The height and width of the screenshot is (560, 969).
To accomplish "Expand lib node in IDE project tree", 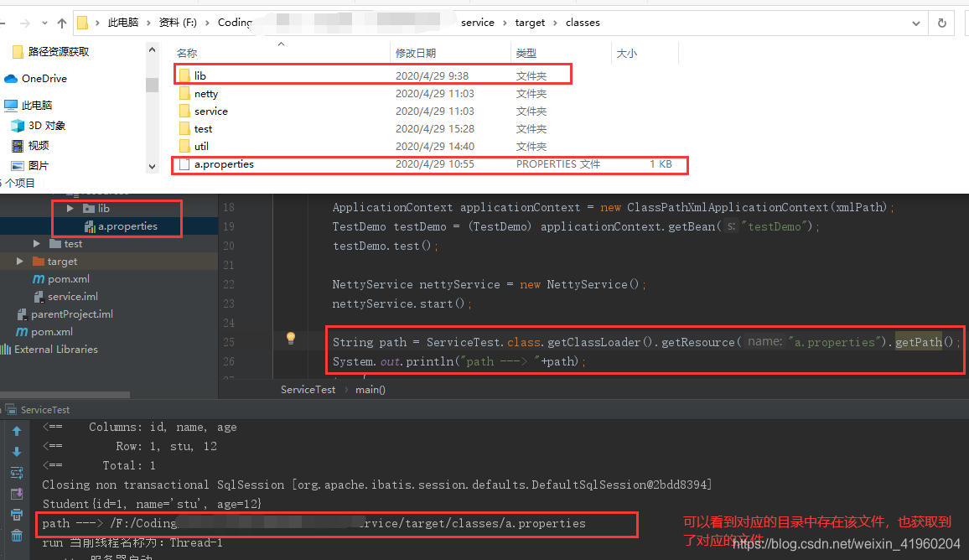I will [70, 208].
